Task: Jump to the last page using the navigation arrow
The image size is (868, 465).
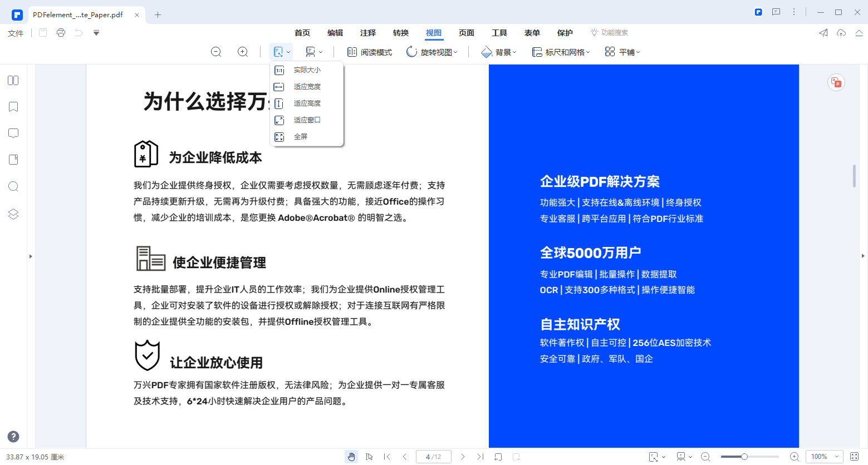Action: coord(480,456)
